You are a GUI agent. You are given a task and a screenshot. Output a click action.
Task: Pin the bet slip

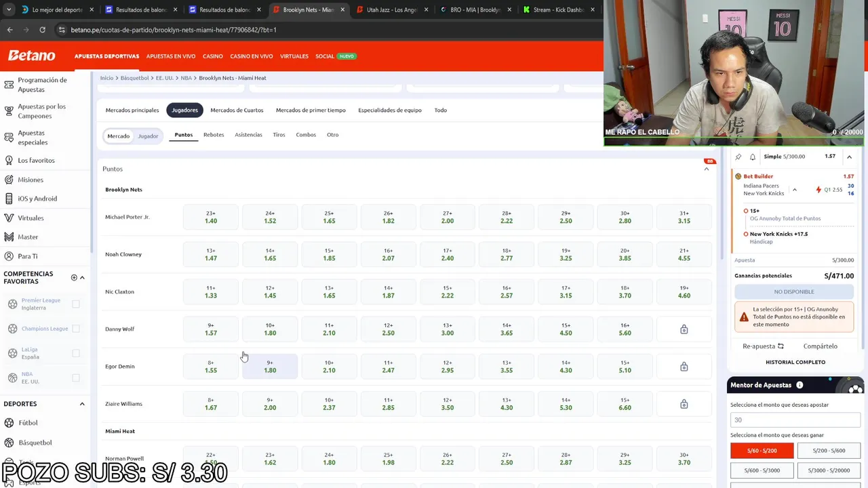738,157
